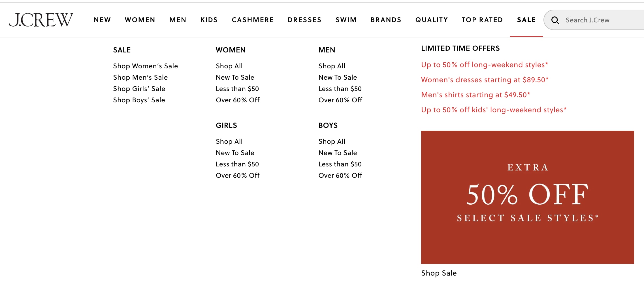This screenshot has width=644, height=292.
Task: Click the search magnifier icon
Action: [x=555, y=20]
